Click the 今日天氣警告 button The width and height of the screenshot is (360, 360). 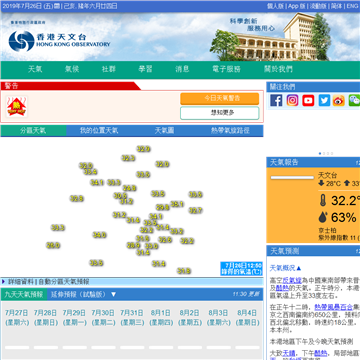pos(220,98)
